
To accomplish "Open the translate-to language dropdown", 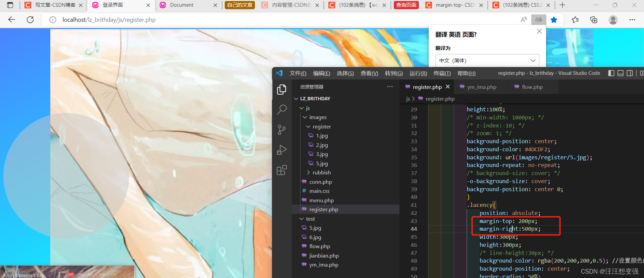I will [487, 61].
